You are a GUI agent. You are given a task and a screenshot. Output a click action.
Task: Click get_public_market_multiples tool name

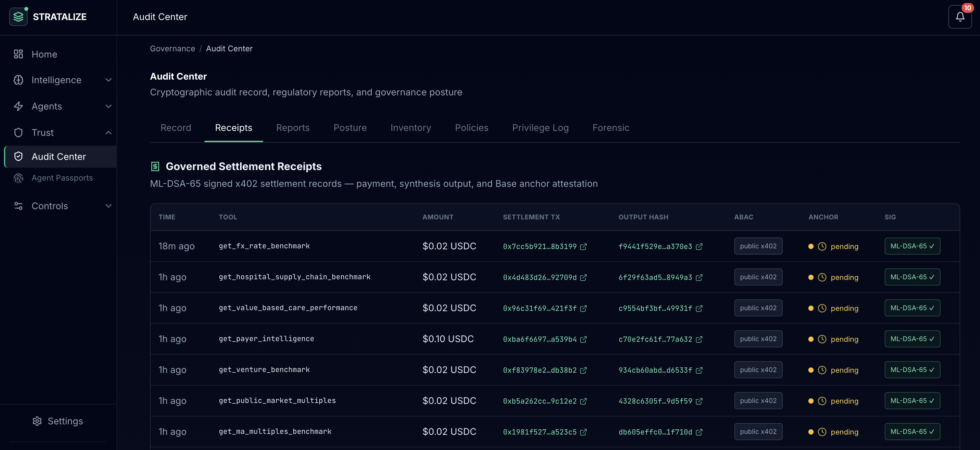coord(277,400)
